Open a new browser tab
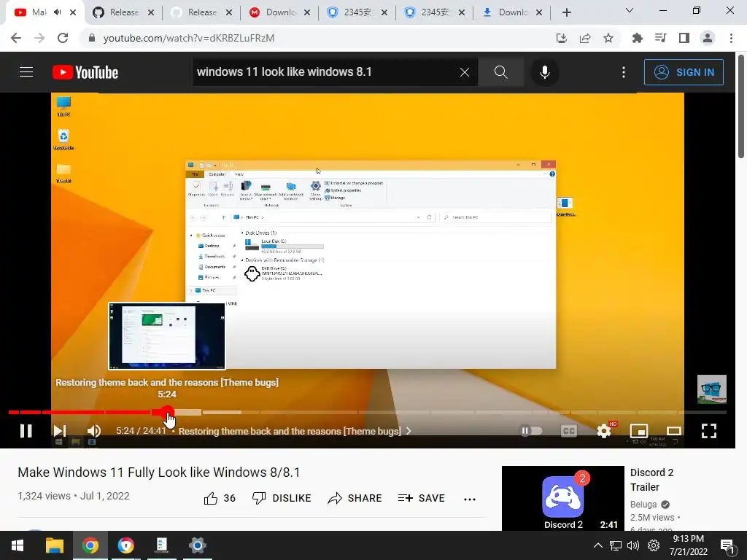The image size is (747, 560). click(566, 12)
